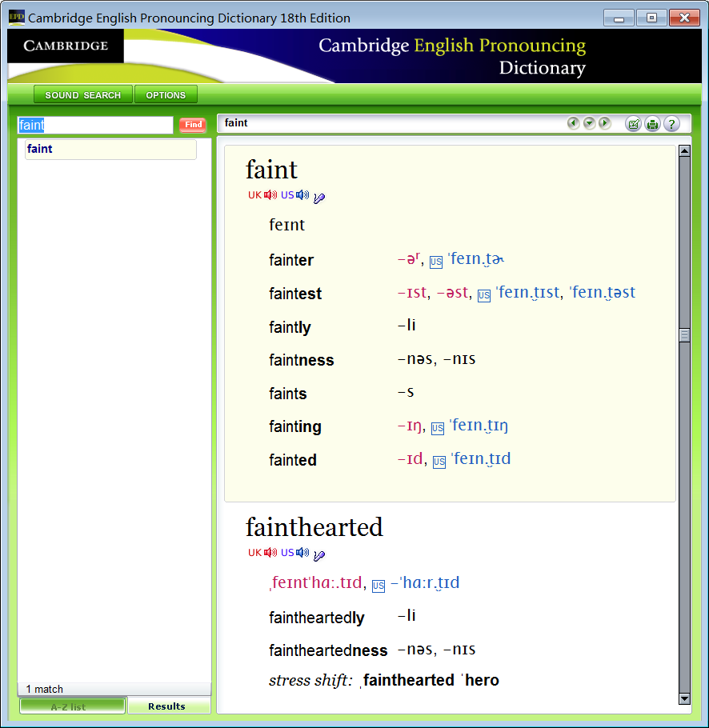
Task: Click microphone record icon under fainthearted
Action: click(319, 555)
